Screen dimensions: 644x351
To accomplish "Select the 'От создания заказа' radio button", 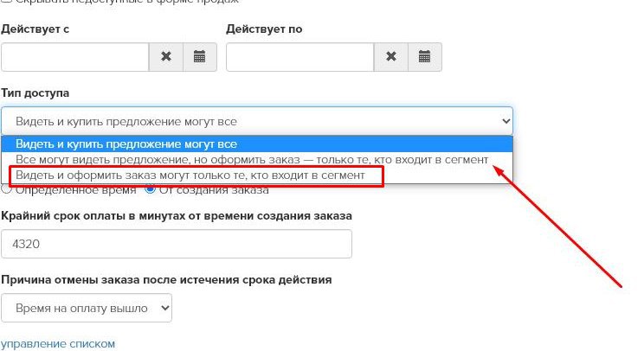I will tap(150, 189).
